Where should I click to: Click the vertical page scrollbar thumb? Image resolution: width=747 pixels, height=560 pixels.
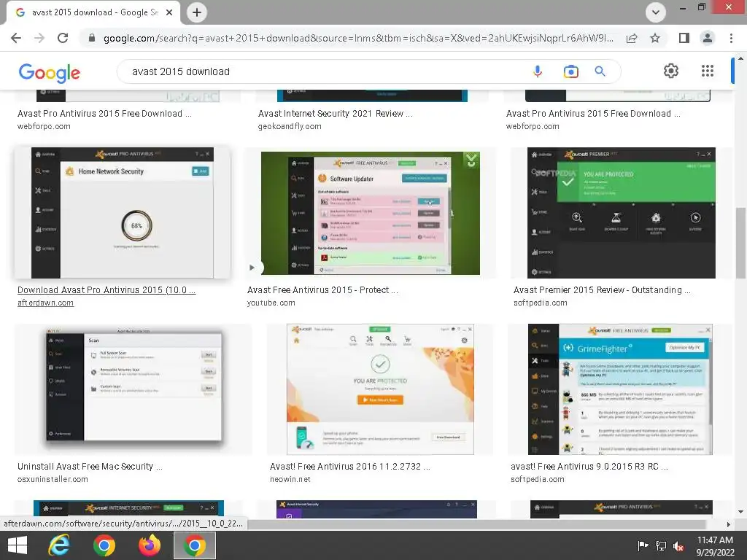(740, 243)
